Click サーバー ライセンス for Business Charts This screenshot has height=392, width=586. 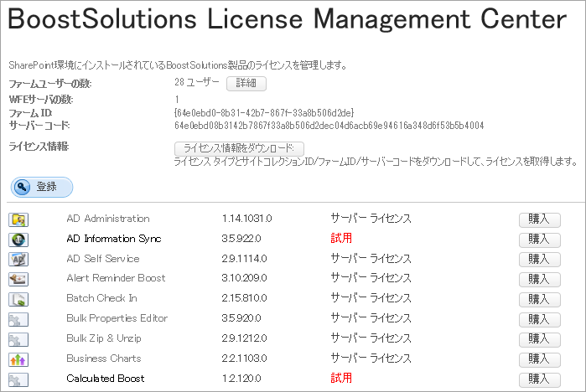pos(371,358)
